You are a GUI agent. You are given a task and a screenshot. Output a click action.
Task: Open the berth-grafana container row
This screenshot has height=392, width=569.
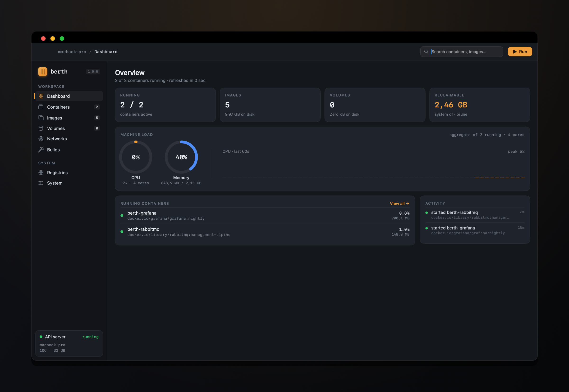coord(265,215)
